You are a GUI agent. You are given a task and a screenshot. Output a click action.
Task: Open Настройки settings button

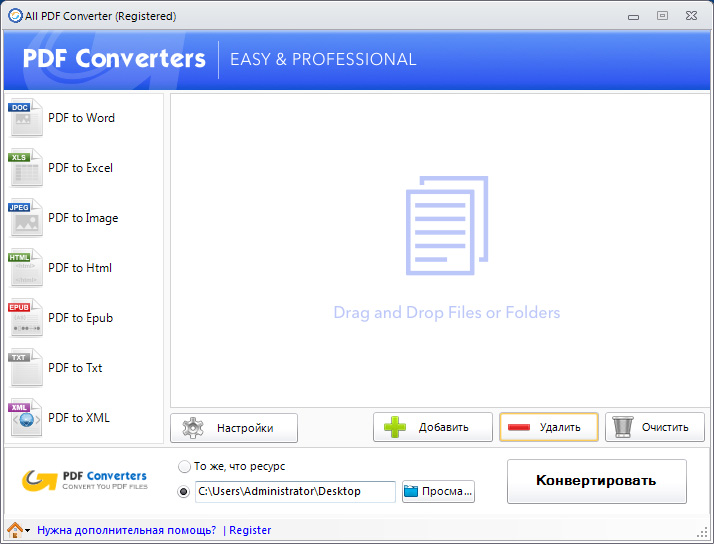point(234,428)
